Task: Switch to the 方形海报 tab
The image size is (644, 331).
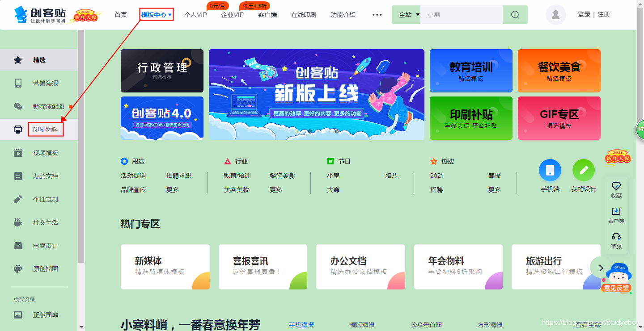Action: tap(490, 325)
